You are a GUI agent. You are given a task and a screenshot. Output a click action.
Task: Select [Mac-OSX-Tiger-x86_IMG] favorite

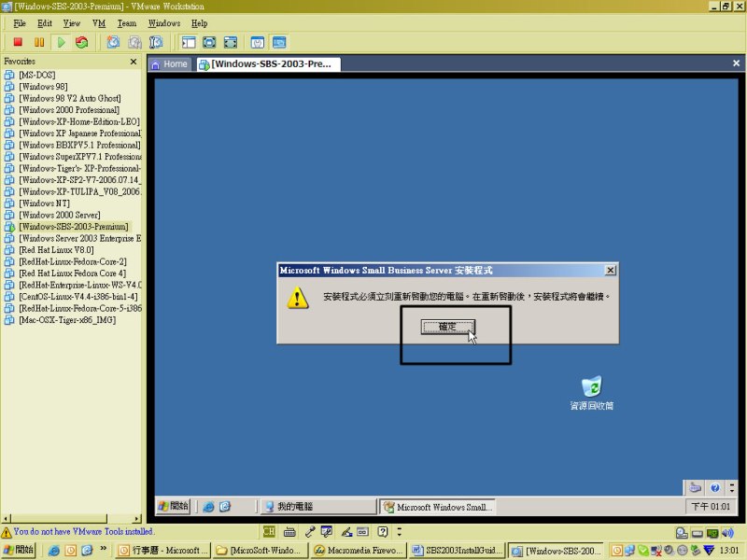pyautogui.click(x=67, y=320)
